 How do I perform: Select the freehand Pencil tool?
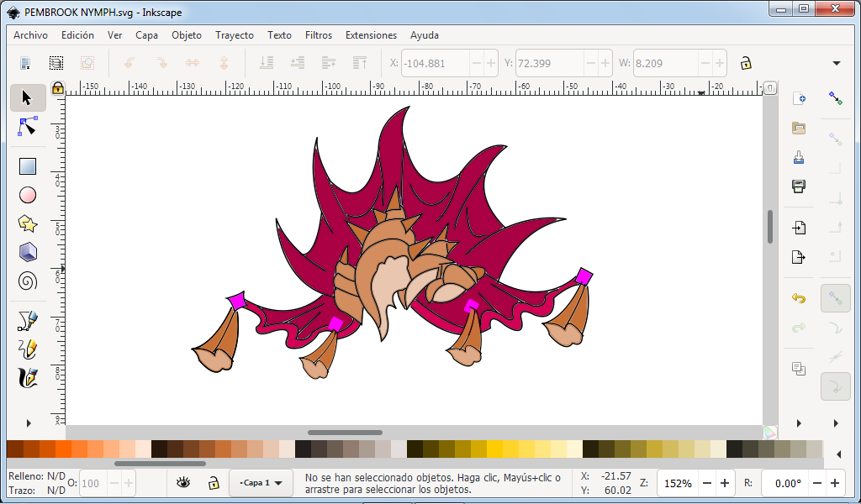28,349
